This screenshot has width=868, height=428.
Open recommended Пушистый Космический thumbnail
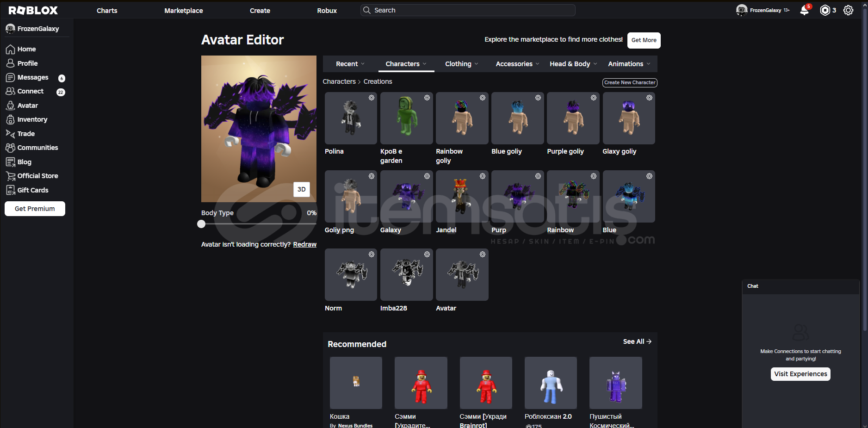click(x=616, y=383)
